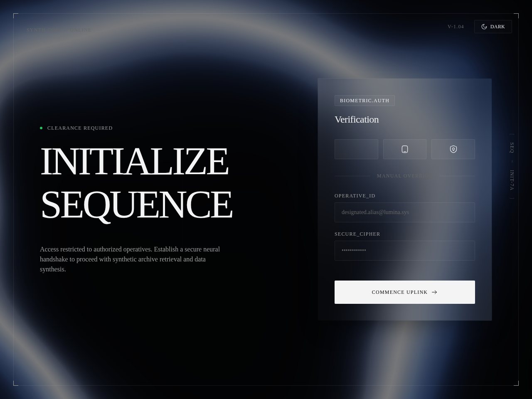Image resolution: width=532 pixels, height=399 pixels.
Task: Click the crescent moon icon
Action: click(x=484, y=27)
